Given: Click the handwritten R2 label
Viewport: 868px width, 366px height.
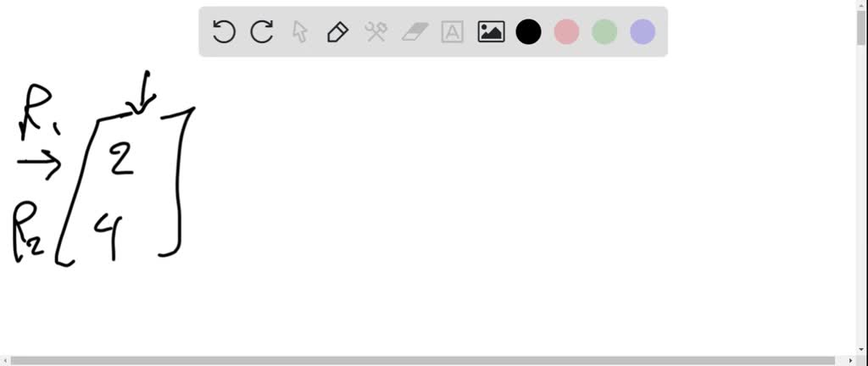Looking at the screenshot, I should [x=28, y=232].
